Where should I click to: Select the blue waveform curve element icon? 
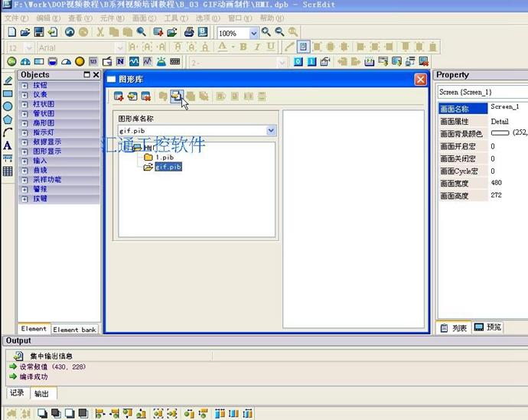(x=134, y=62)
